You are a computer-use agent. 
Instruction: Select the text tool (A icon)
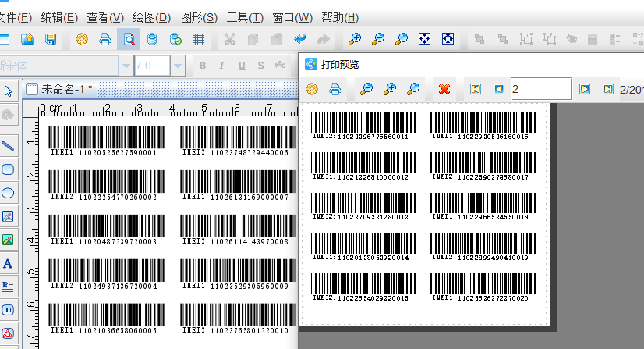(9, 263)
